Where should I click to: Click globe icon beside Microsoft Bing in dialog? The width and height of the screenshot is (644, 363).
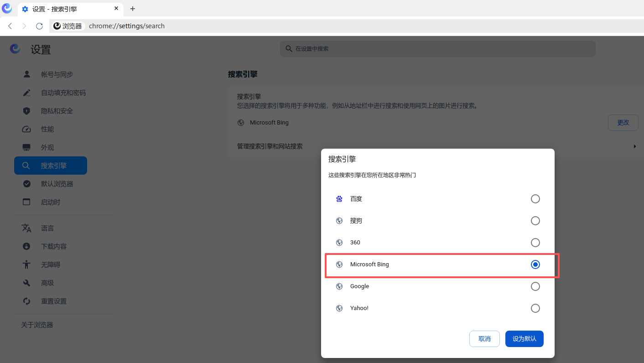tap(339, 264)
